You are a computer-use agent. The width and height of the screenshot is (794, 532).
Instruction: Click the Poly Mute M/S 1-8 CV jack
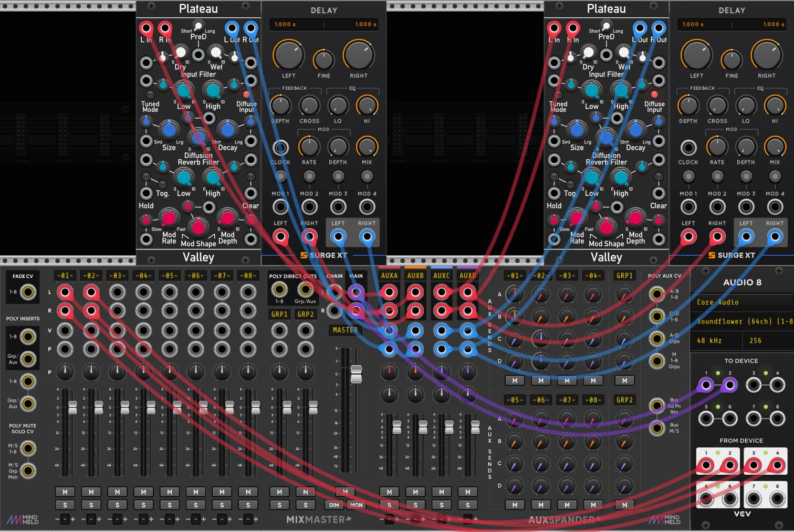(x=28, y=448)
